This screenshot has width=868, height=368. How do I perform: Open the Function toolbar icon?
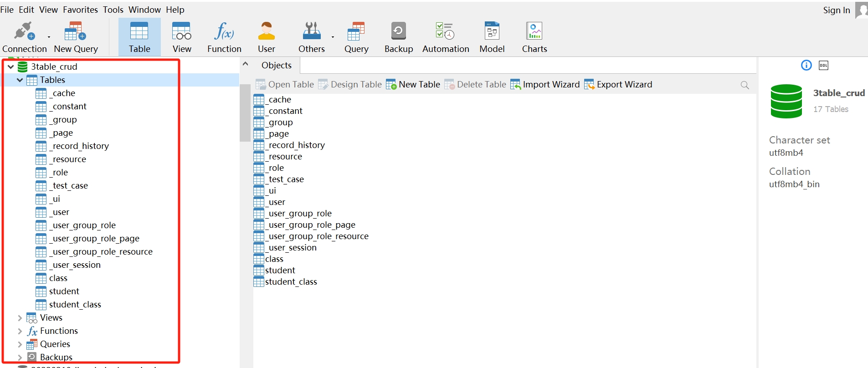(224, 32)
